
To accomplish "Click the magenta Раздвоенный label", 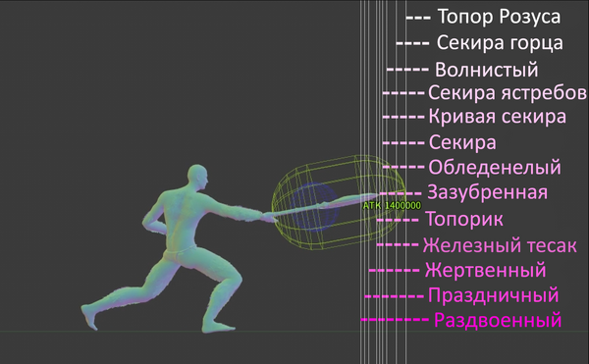I will click(498, 320).
